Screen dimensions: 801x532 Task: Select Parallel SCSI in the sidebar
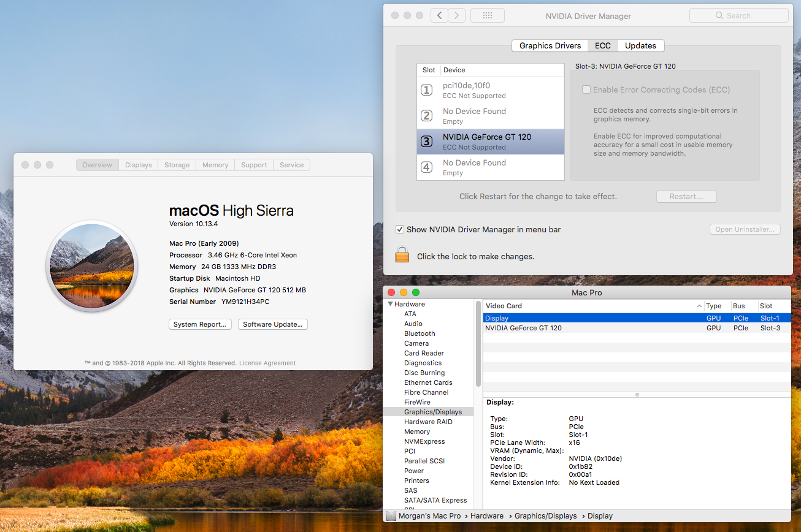(x=424, y=461)
